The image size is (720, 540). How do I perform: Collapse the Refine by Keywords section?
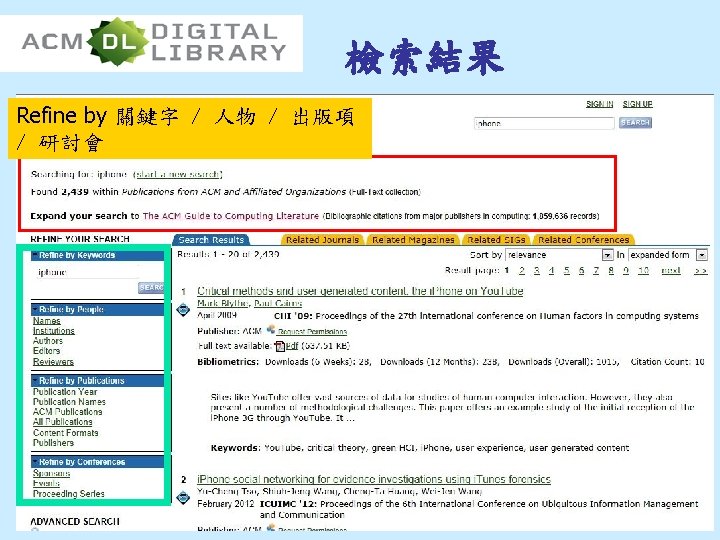click(x=35, y=255)
